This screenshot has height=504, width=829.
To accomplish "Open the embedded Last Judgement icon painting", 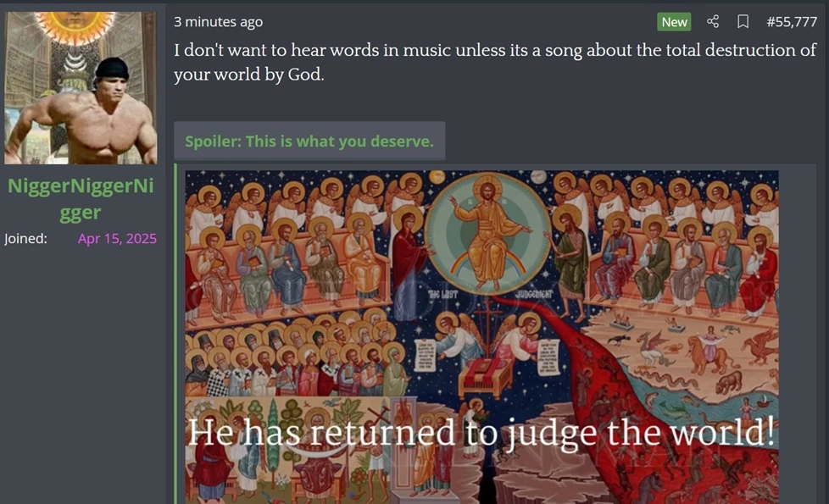I will 481,337.
